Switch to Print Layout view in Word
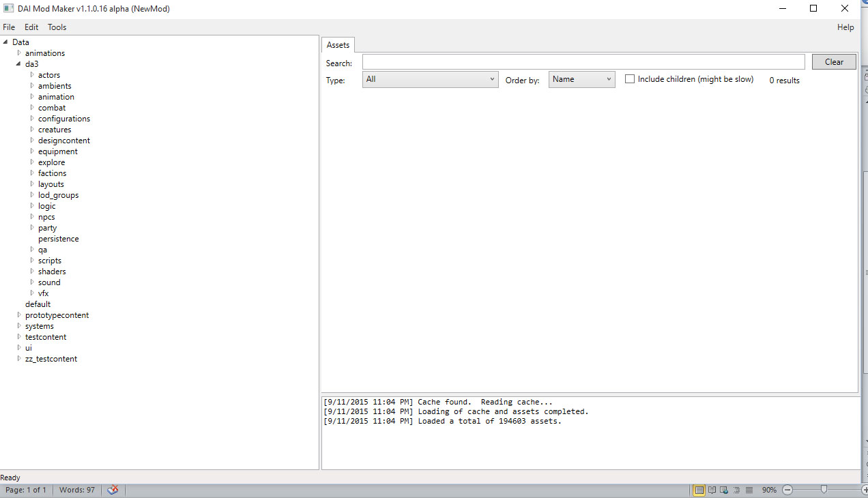 click(699, 490)
